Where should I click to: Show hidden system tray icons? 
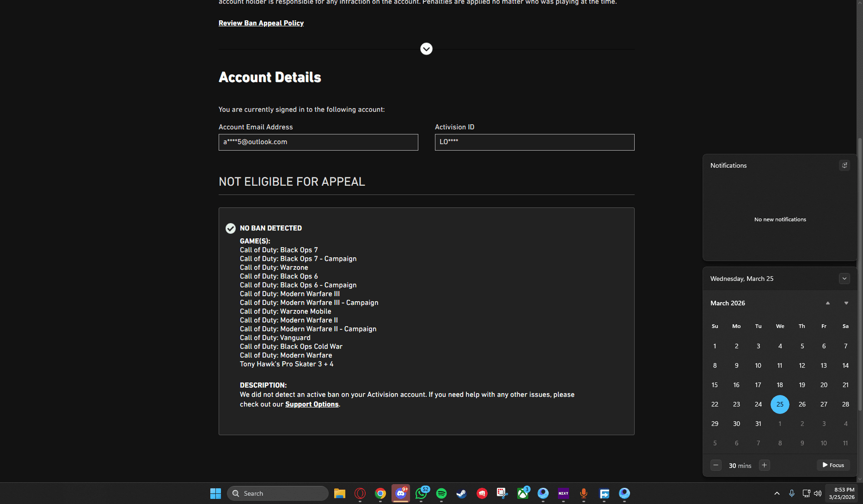pos(777,493)
